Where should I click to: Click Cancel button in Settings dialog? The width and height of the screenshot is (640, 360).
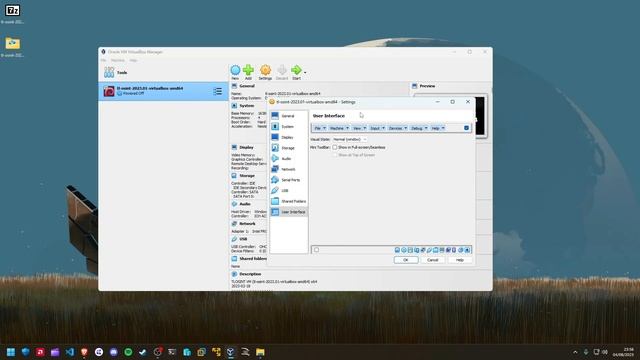point(433,260)
